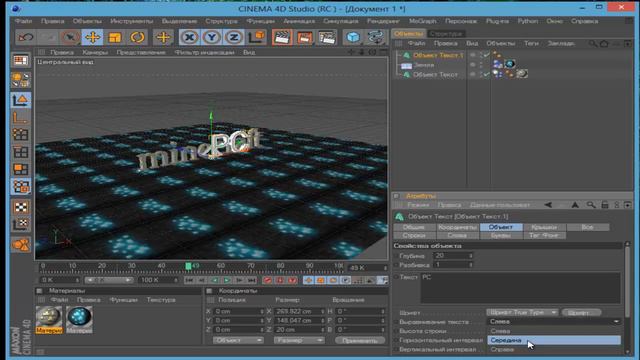This screenshot has width=640, height=360.
Task: Choose the middle alignment option in dropdown list
Action: pos(554,340)
